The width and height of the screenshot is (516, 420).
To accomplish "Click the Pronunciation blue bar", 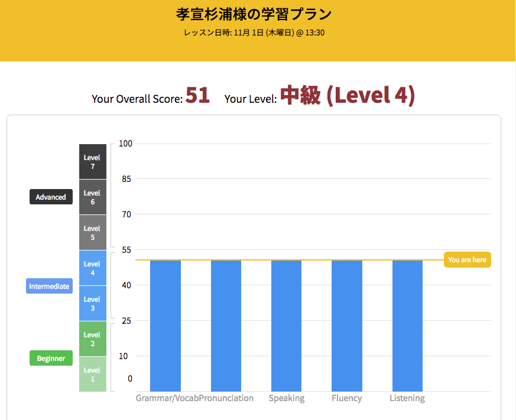I will click(226, 325).
